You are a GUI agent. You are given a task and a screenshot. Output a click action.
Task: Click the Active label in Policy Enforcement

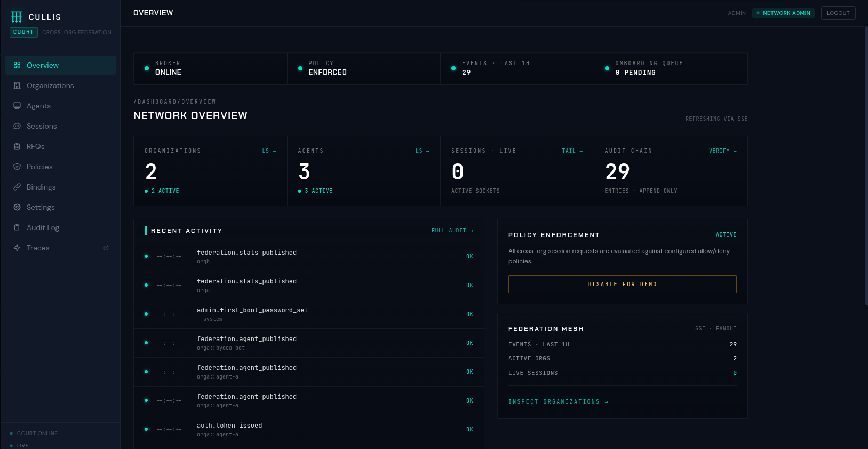726,235
